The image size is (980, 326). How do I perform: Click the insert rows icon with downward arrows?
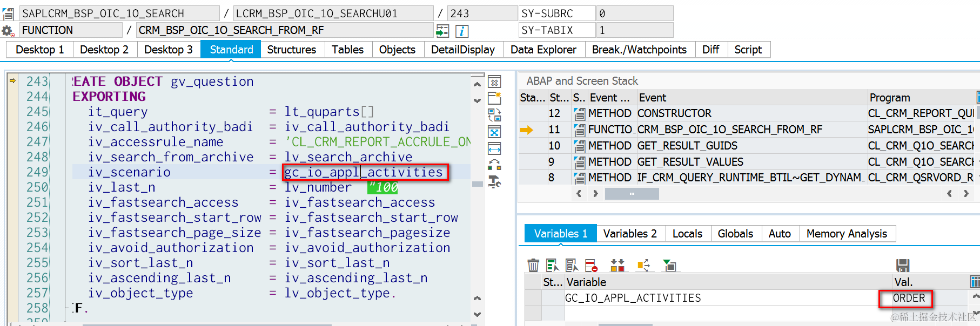click(617, 265)
